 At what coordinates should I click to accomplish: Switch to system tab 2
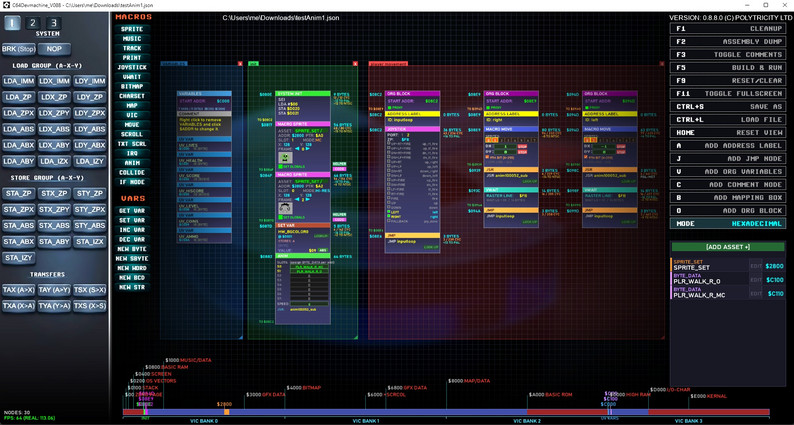click(x=33, y=23)
